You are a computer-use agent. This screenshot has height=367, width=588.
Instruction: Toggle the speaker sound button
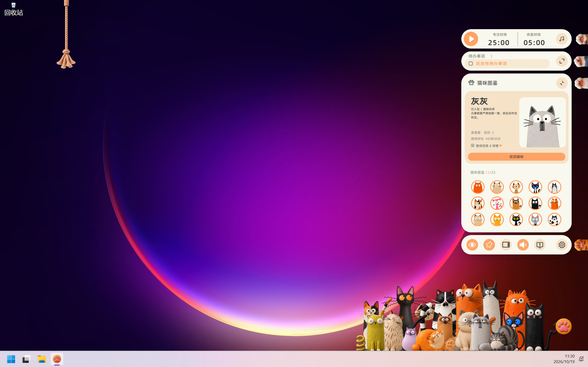tap(523, 245)
